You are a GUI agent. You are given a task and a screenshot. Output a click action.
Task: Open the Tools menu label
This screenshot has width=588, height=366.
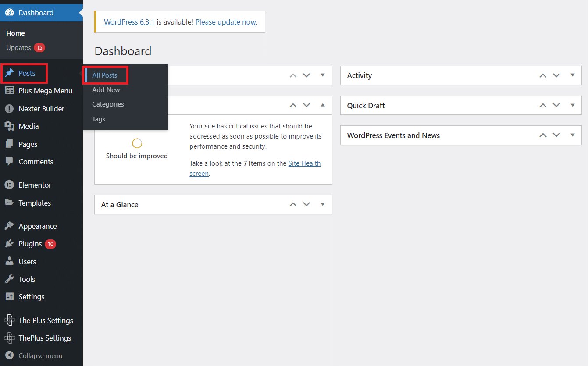27,279
